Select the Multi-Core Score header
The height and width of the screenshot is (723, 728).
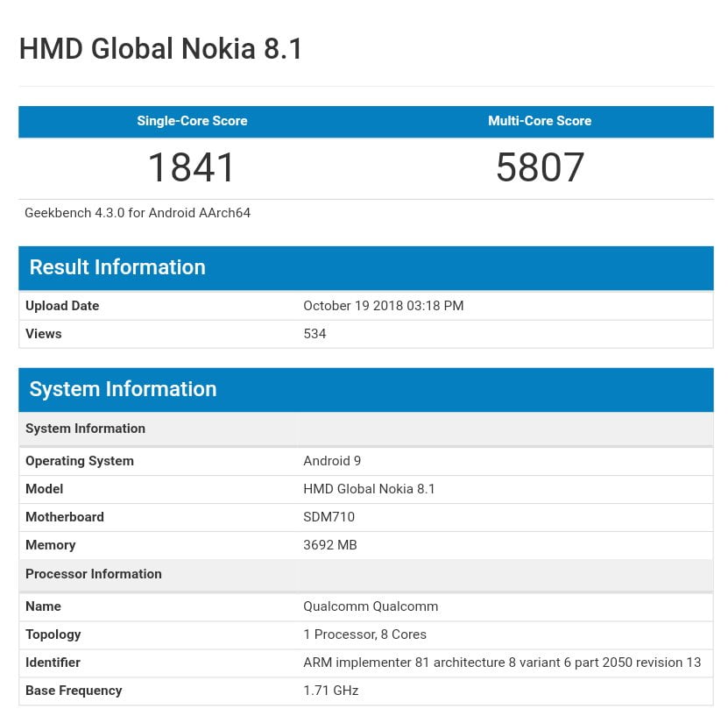540,121
